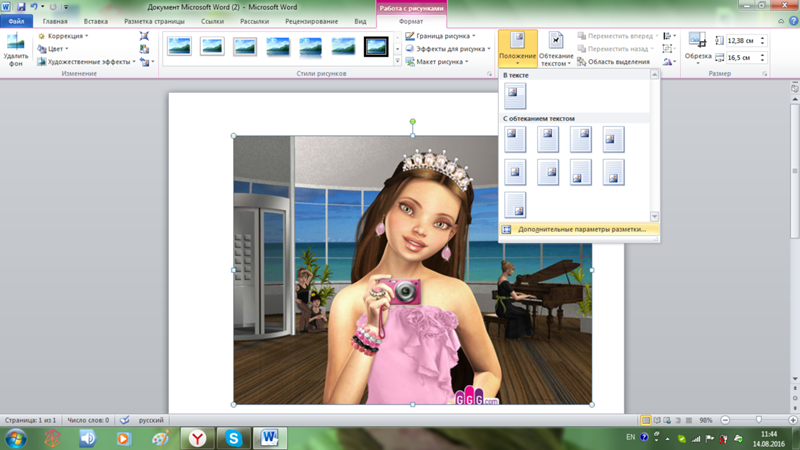Open Customize Quick Access Toolbar dropdown
800x450 pixels.
(x=66, y=7)
